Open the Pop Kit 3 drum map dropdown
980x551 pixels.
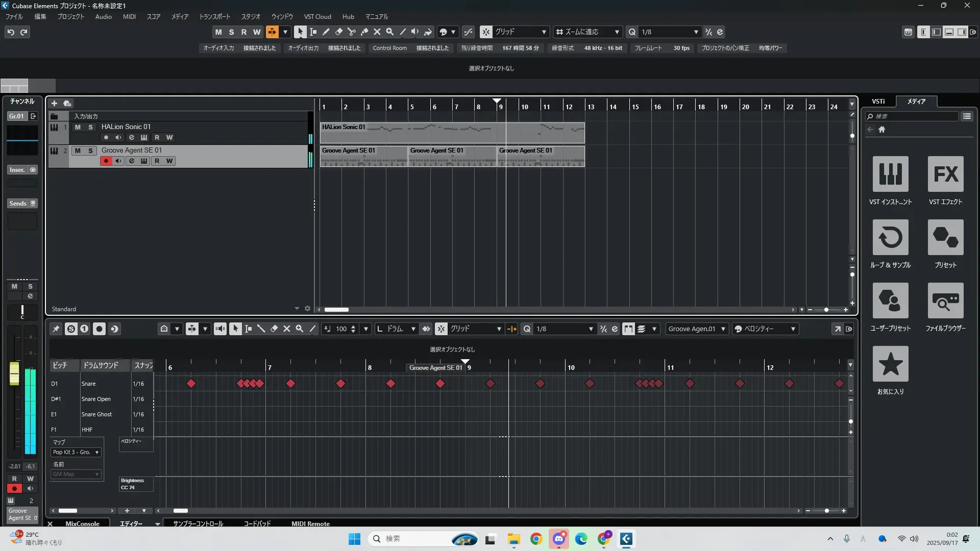76,452
